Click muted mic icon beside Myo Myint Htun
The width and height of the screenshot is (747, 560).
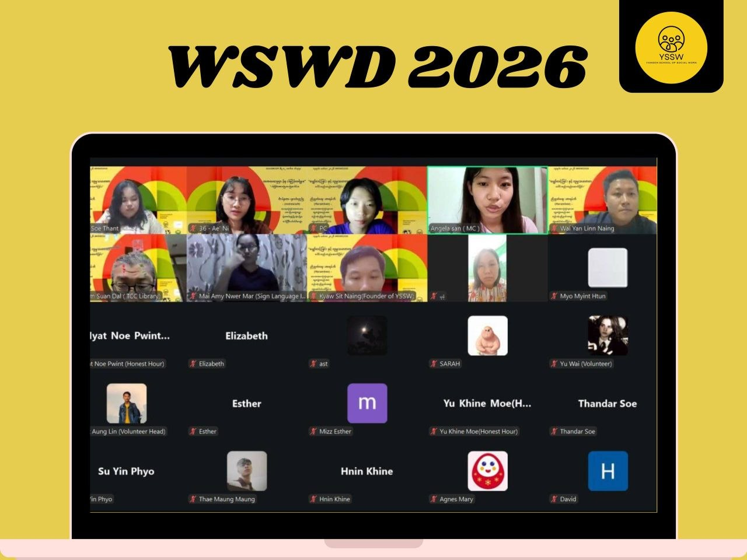pyautogui.click(x=554, y=296)
